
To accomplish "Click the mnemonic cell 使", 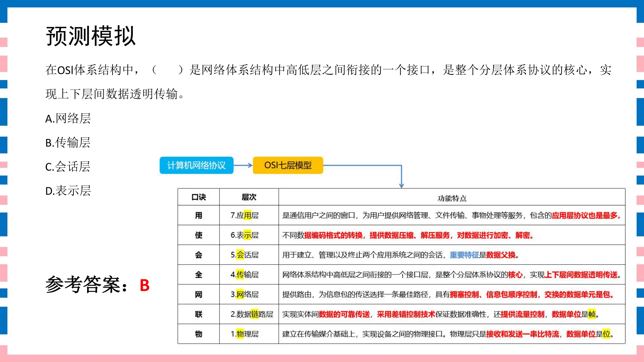I will pyautogui.click(x=199, y=235).
